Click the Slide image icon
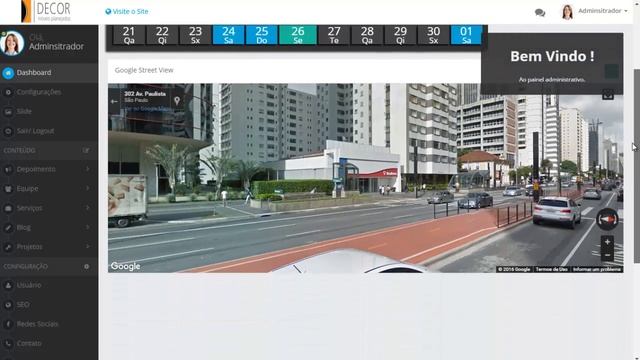640x360 pixels. [8, 111]
